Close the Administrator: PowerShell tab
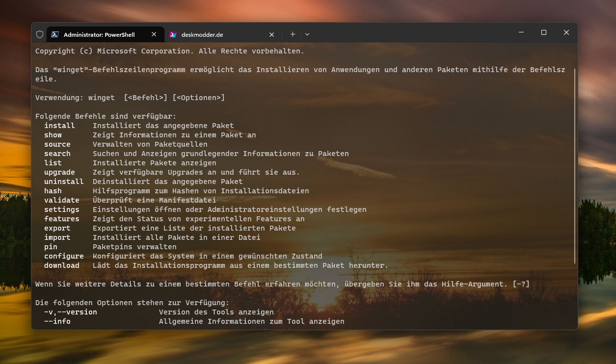616x364 pixels. [x=154, y=34]
